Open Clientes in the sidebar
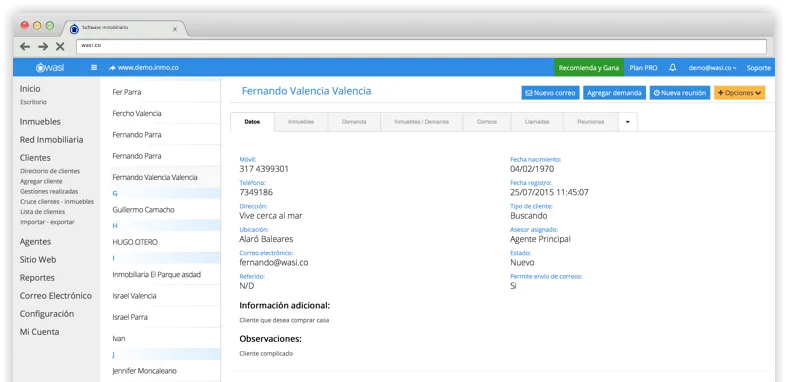 pyautogui.click(x=35, y=158)
